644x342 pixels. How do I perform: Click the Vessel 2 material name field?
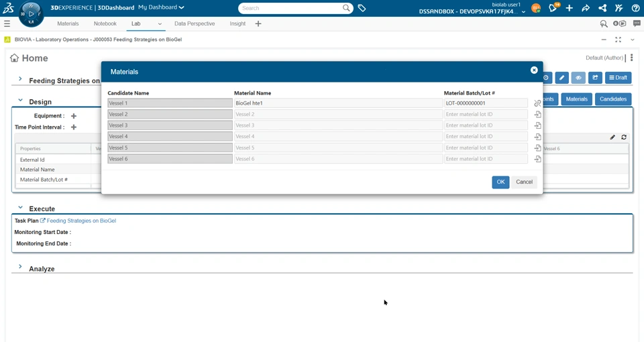338,114
